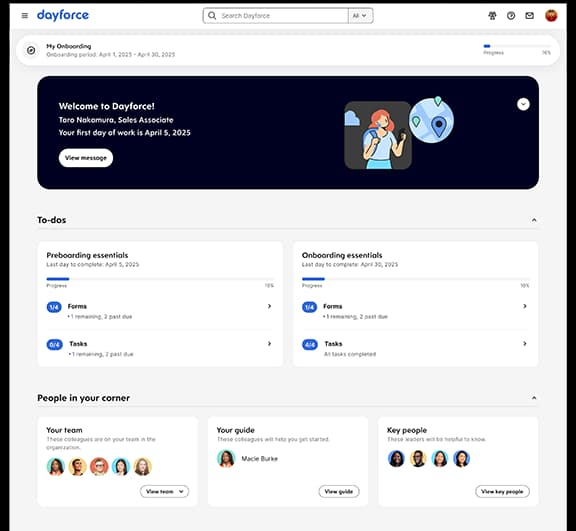Select third avatar in Key people
This screenshot has height=531, width=576.
click(440, 458)
